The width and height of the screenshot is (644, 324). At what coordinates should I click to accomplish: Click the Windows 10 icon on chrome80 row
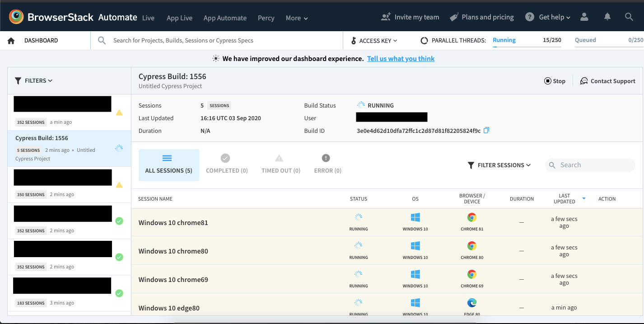coord(415,246)
